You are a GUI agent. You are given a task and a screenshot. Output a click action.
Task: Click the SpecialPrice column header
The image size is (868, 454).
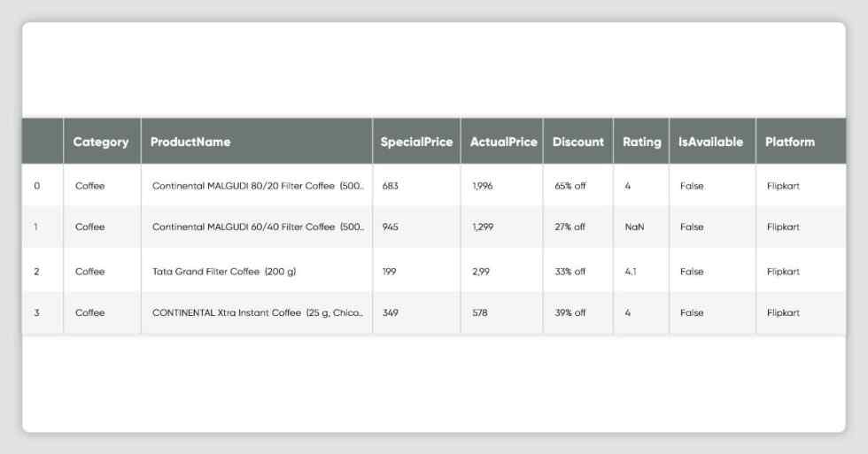click(416, 142)
